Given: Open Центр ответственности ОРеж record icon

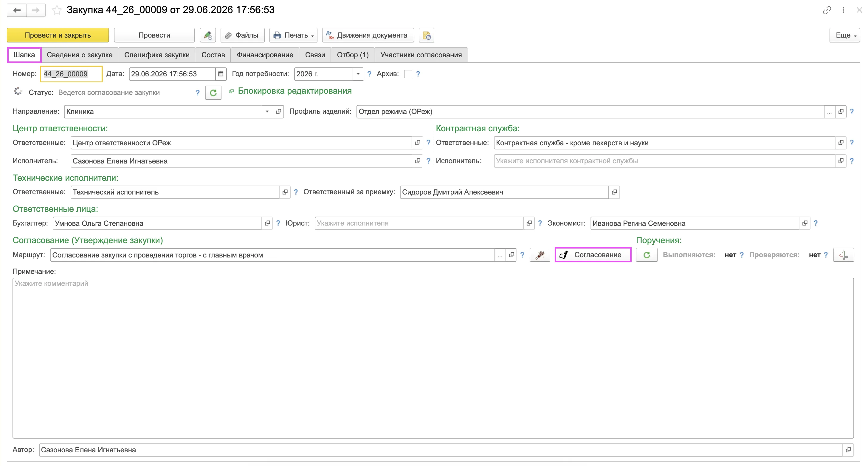Looking at the screenshot, I should [x=418, y=143].
